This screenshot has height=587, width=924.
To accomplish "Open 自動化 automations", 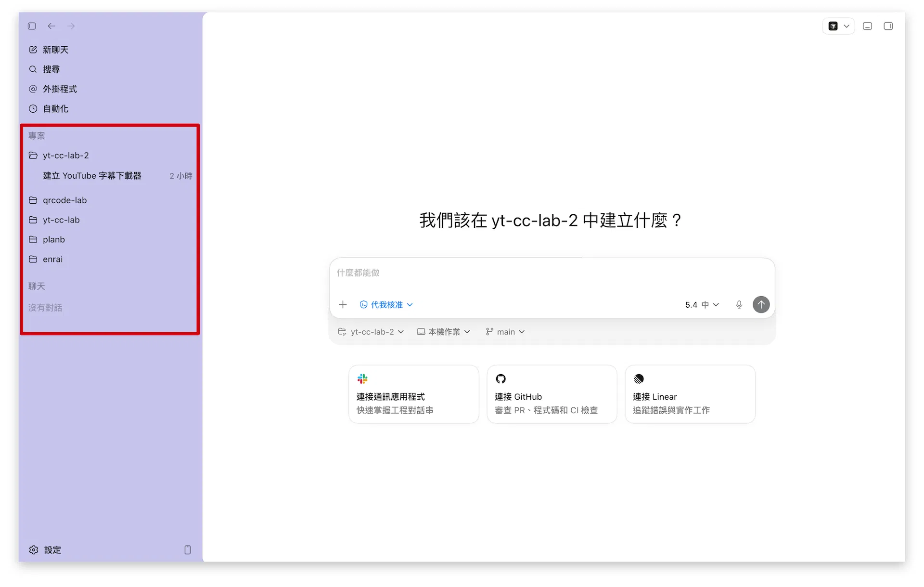I will [110, 109].
